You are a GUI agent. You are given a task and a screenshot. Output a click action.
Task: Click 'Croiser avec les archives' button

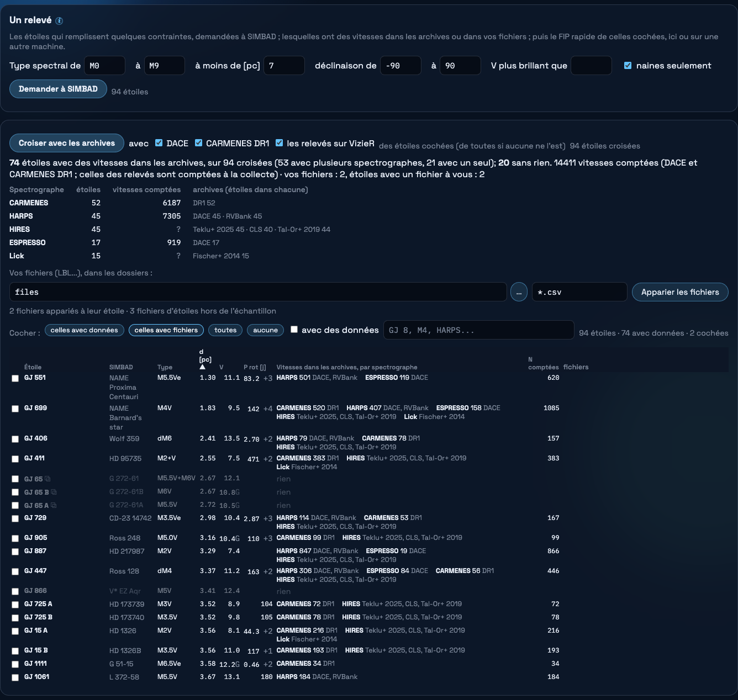pos(67,143)
